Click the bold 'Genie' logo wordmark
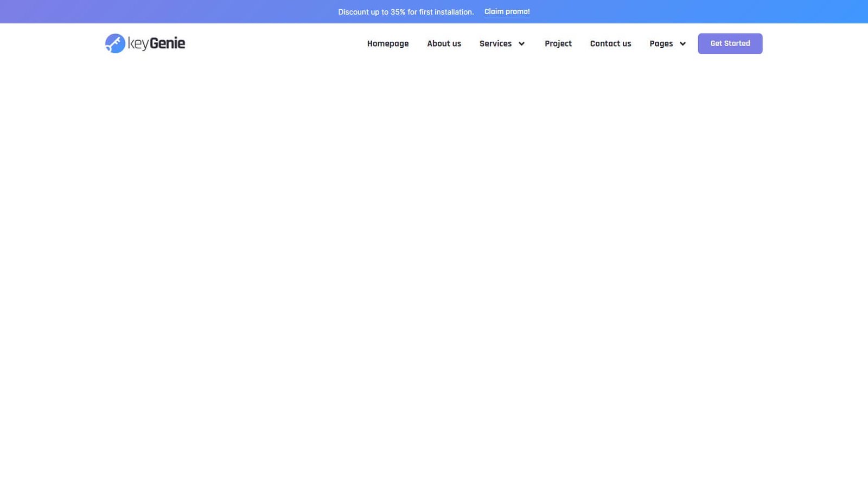Image resolution: width=868 pixels, height=498 pixels. click(167, 43)
